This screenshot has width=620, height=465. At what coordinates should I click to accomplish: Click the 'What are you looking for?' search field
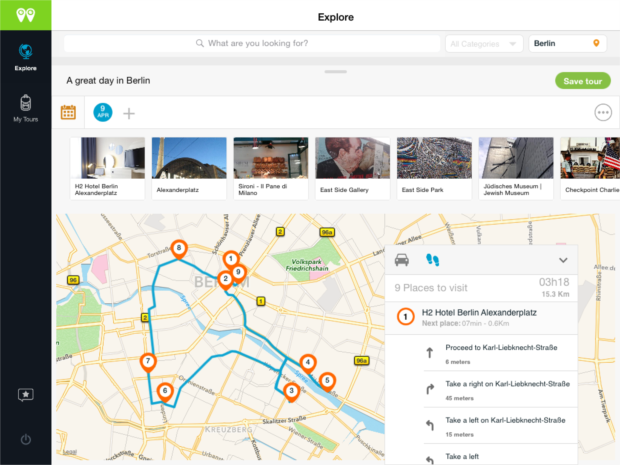[x=252, y=44]
